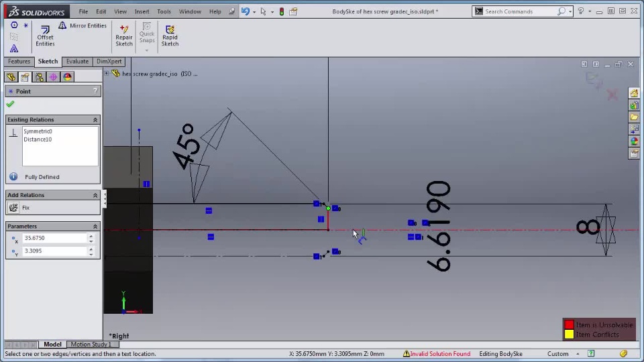Switch to the Evaluate tab
This screenshot has width=644, height=362.
pyautogui.click(x=77, y=62)
